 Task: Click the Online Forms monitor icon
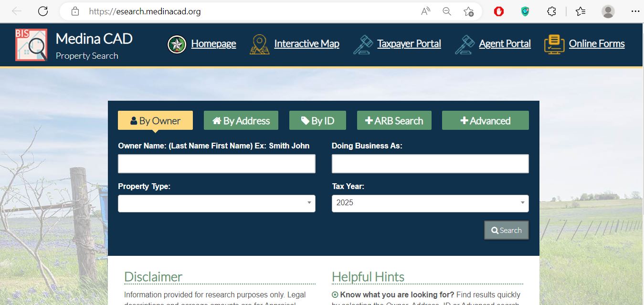[554, 44]
